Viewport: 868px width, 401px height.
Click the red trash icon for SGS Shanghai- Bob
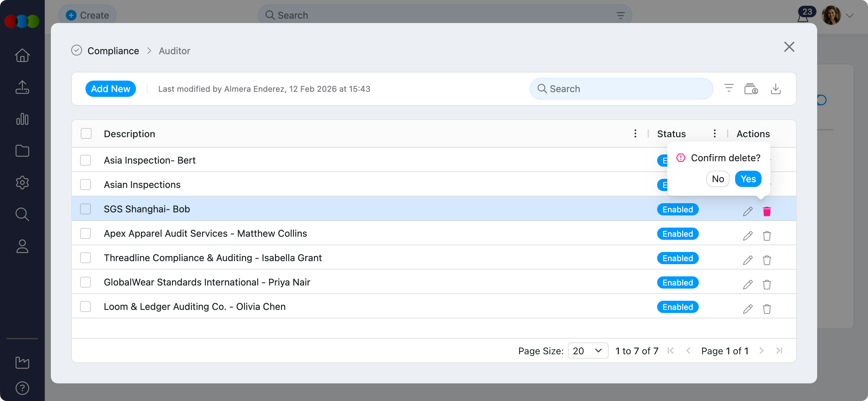click(767, 211)
